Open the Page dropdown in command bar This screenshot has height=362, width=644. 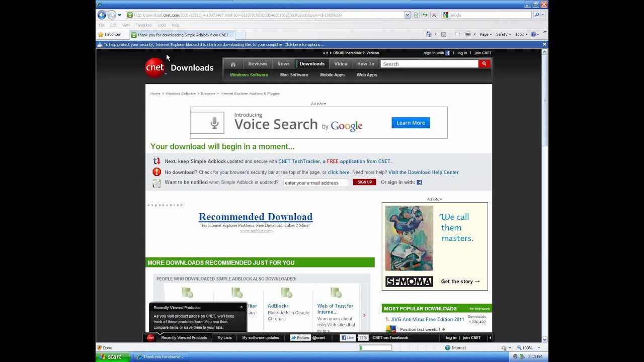click(x=486, y=34)
